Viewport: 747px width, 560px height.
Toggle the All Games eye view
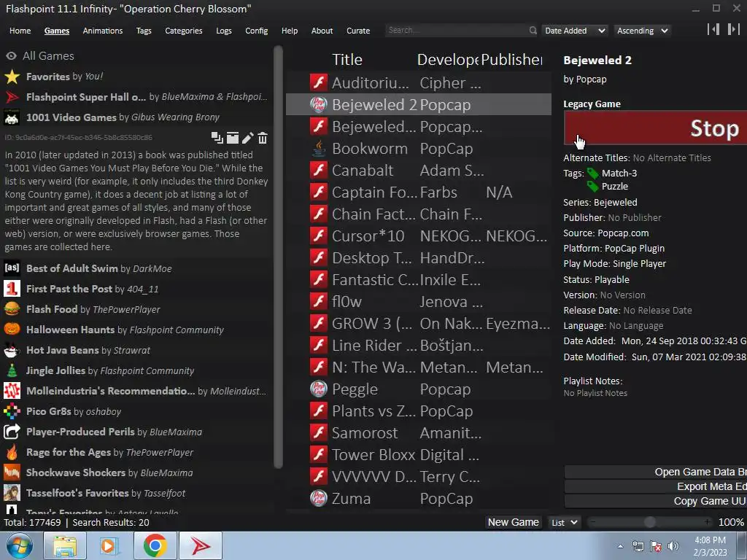coord(11,55)
